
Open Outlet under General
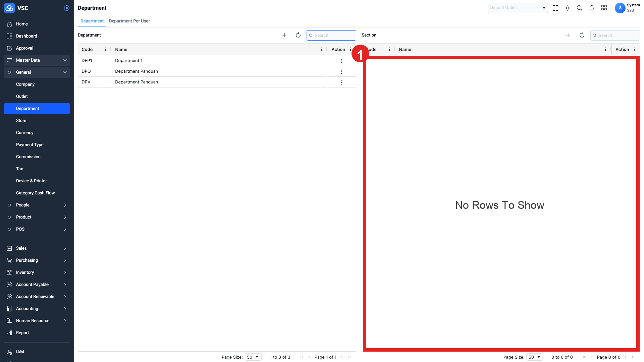click(37, 97)
